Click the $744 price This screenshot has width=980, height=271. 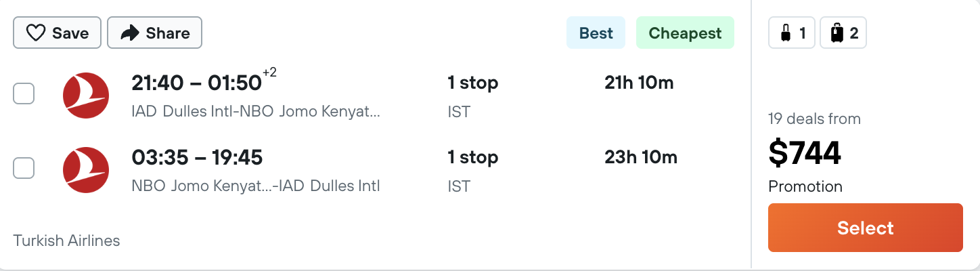[805, 154]
